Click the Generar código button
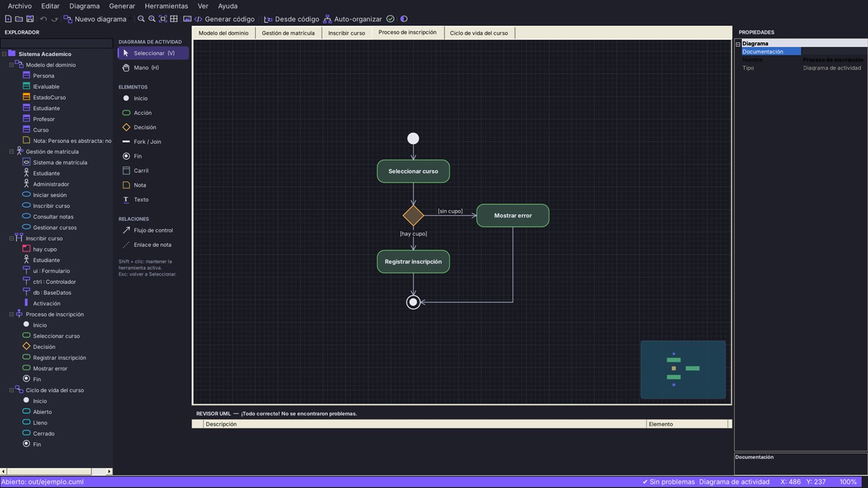 click(x=224, y=19)
